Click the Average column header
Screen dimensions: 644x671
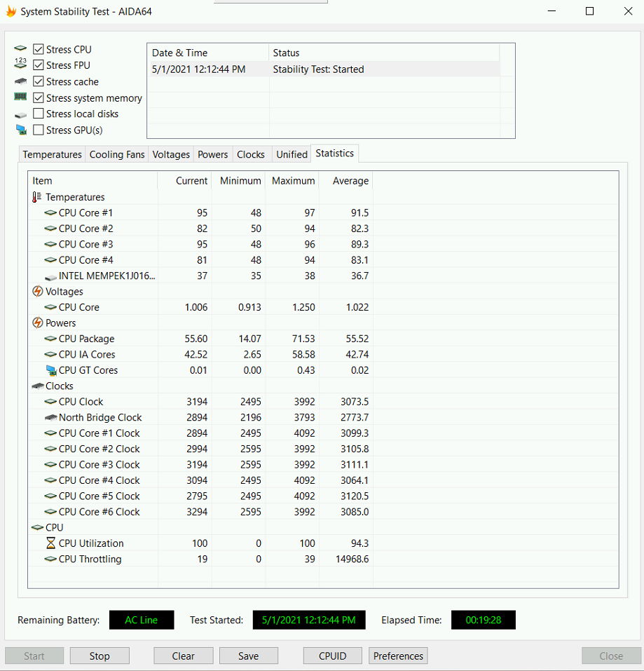346,181
